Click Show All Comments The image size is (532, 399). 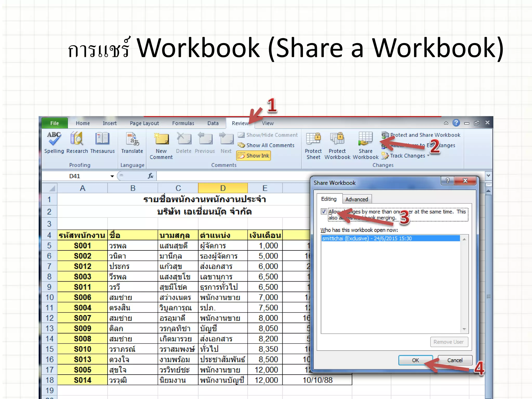(x=266, y=145)
